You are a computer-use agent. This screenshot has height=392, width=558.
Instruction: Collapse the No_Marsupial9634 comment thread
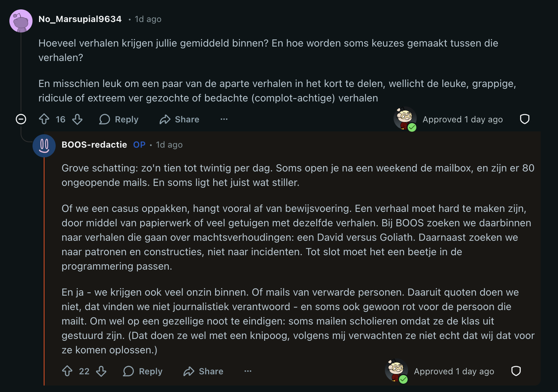pos(21,119)
